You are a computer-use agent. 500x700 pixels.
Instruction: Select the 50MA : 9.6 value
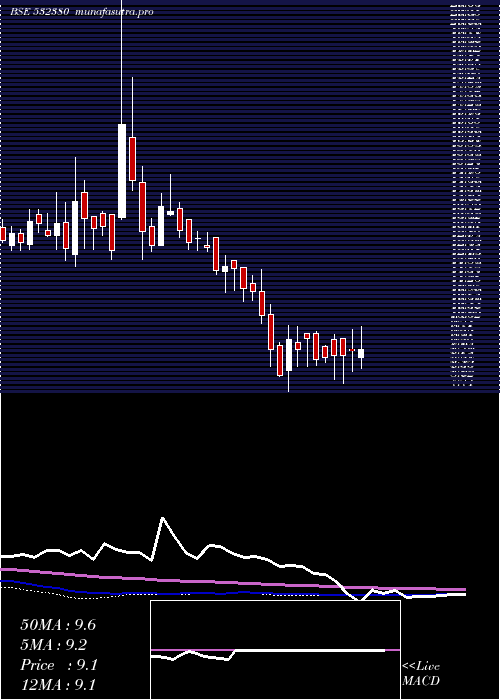click(58, 625)
